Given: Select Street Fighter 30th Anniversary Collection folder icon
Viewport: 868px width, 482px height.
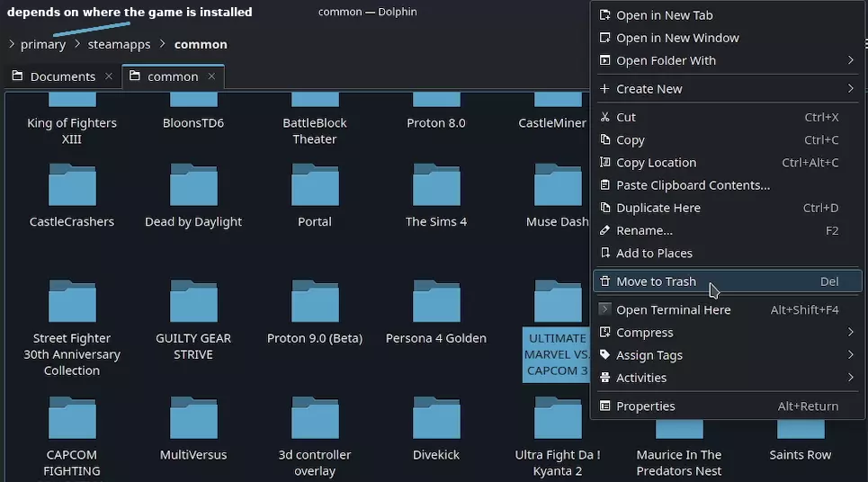Looking at the screenshot, I should (x=72, y=301).
